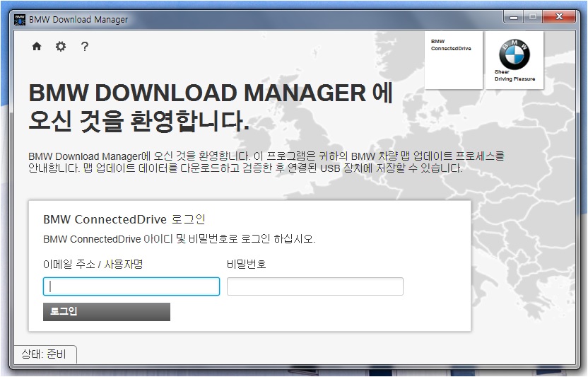Image resolution: width=588 pixels, height=377 pixels.
Task: Click the BMW DOWNLOAD MANAGER welcome headline
Action: tap(211, 108)
